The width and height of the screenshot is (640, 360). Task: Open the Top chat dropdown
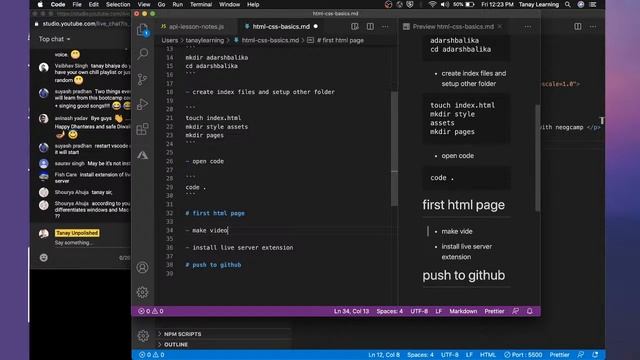coord(54,39)
